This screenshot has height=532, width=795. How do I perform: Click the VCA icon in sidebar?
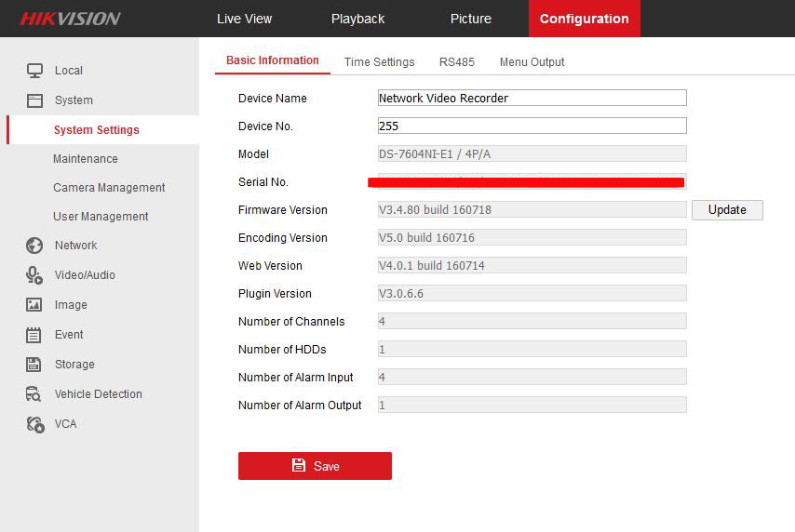pyautogui.click(x=34, y=424)
